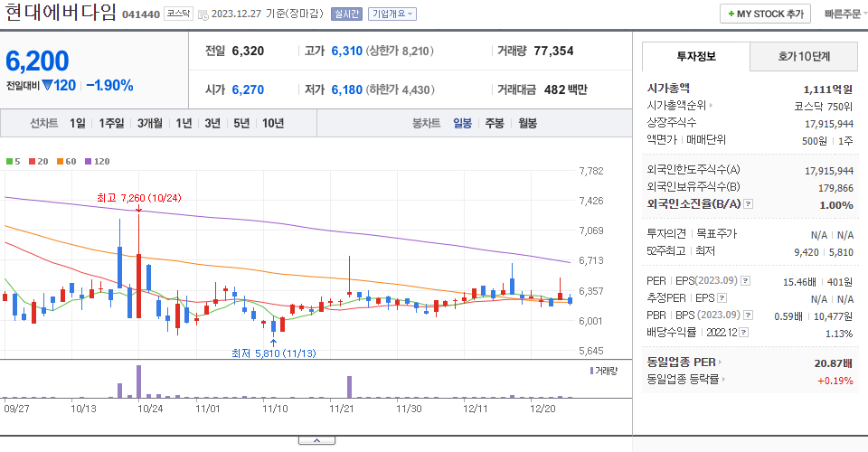Click the purple 거래량 legend marker

591,371
